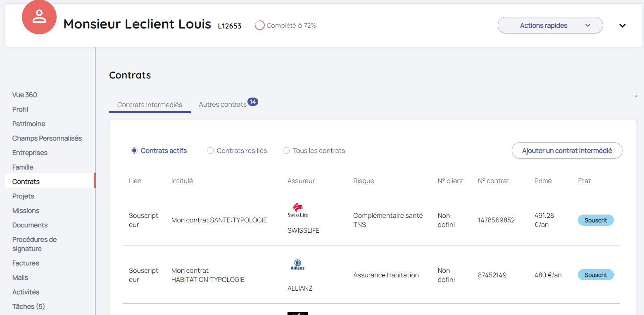
Task: Go to Procédures de signature in sidebar
Action: 34,244
